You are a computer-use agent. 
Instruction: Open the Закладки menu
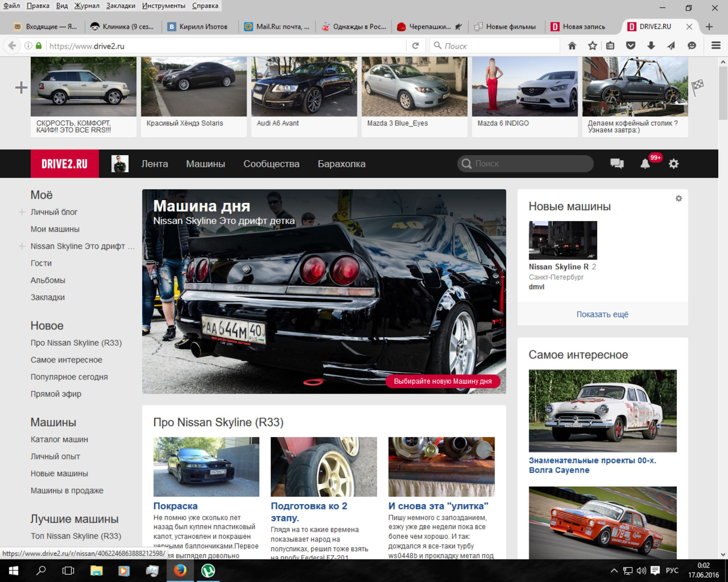point(121,6)
